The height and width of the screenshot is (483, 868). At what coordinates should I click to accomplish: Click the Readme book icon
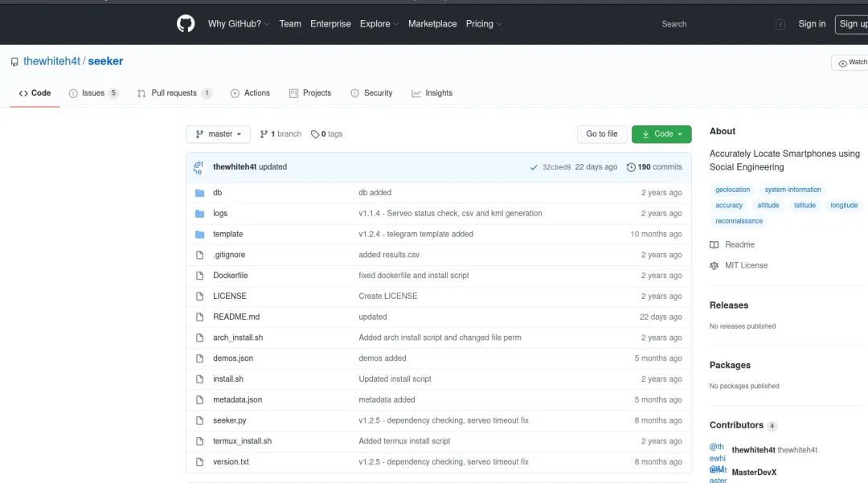pos(714,244)
